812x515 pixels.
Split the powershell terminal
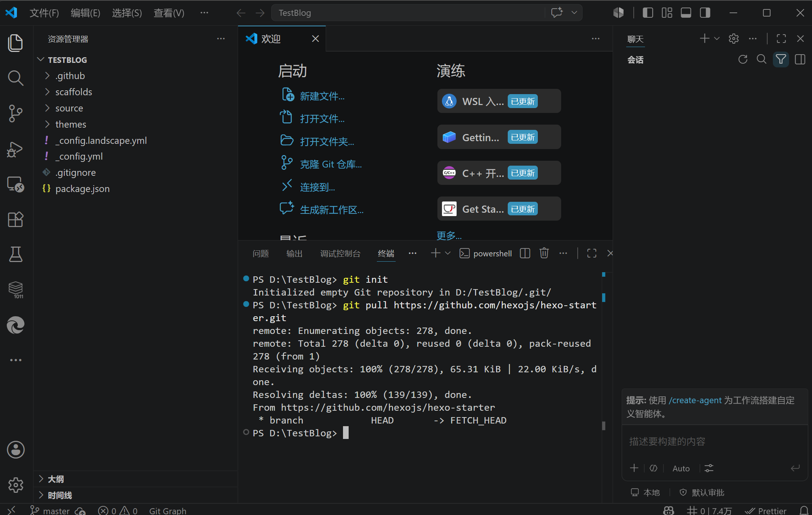(x=525, y=253)
